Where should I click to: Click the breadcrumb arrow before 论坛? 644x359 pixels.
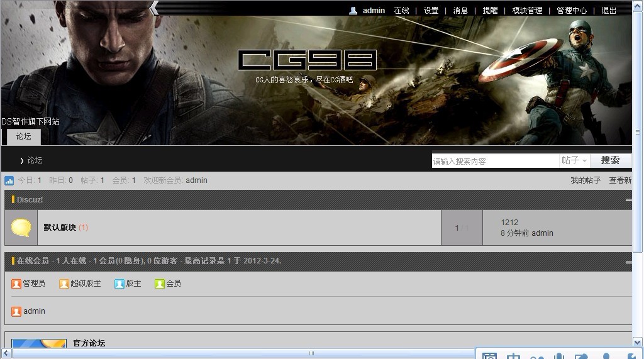tap(22, 160)
